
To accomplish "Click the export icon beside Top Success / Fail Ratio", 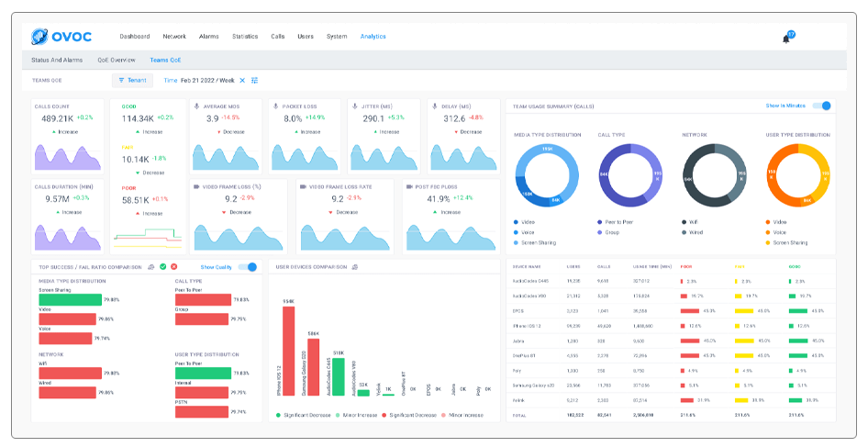I will [x=151, y=267].
